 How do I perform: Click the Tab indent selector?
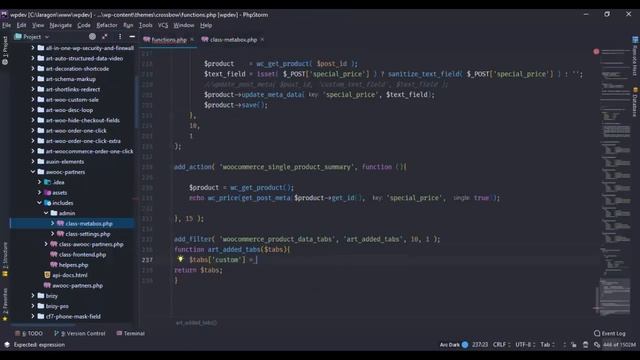547,344
